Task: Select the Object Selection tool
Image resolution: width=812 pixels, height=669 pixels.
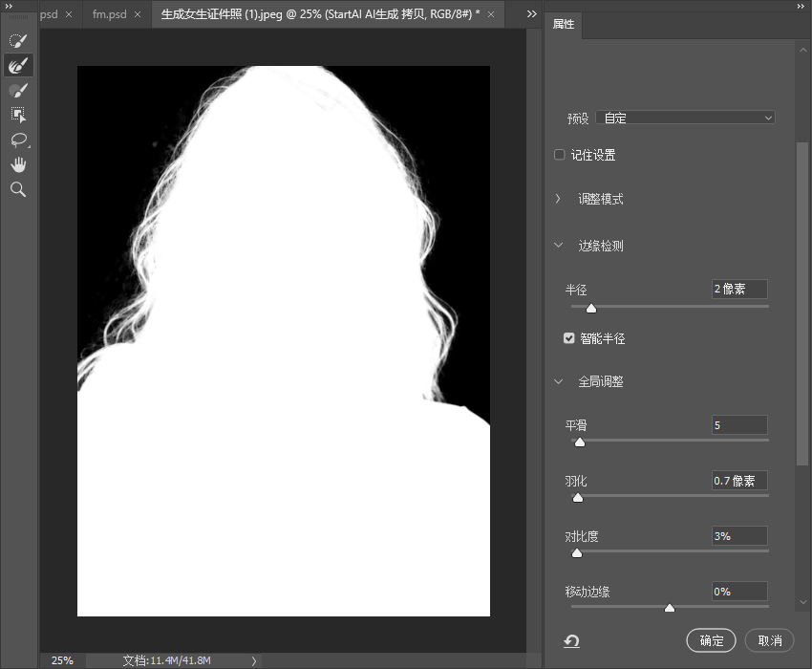Action: pyautogui.click(x=19, y=115)
